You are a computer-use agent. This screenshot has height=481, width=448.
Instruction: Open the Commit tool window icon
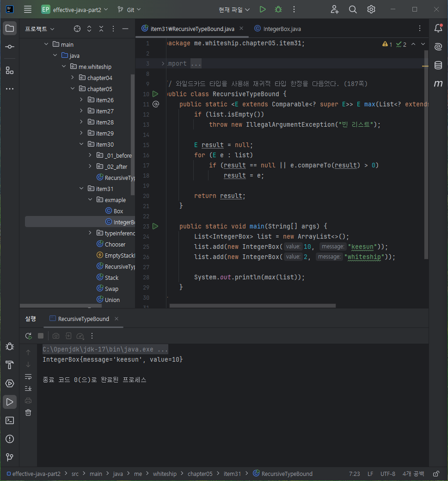pyautogui.click(x=10, y=47)
